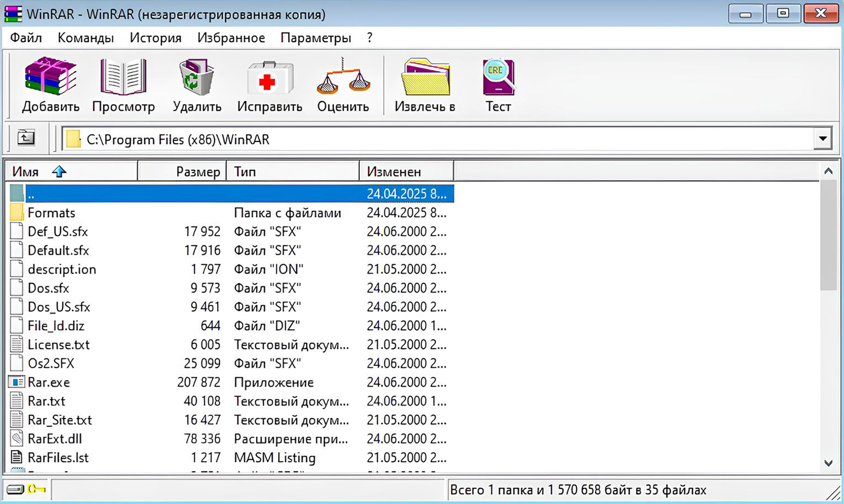Select Dos_US.sfx file name
844x504 pixels.
tap(59, 307)
